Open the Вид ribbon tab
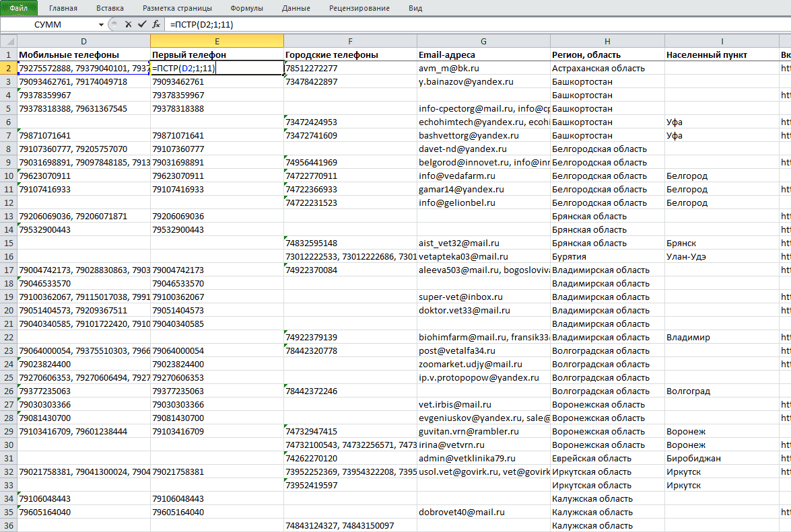Viewport: 791px width, 532px height. point(415,8)
